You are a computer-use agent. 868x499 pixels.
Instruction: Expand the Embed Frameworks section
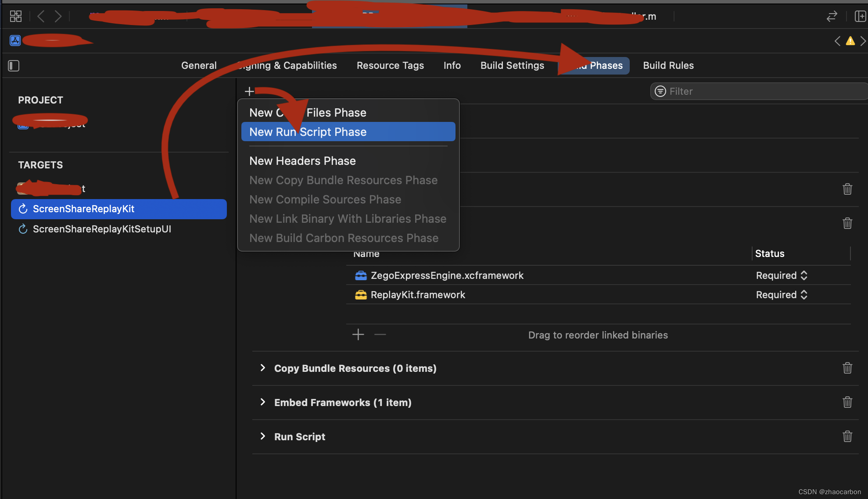(262, 402)
